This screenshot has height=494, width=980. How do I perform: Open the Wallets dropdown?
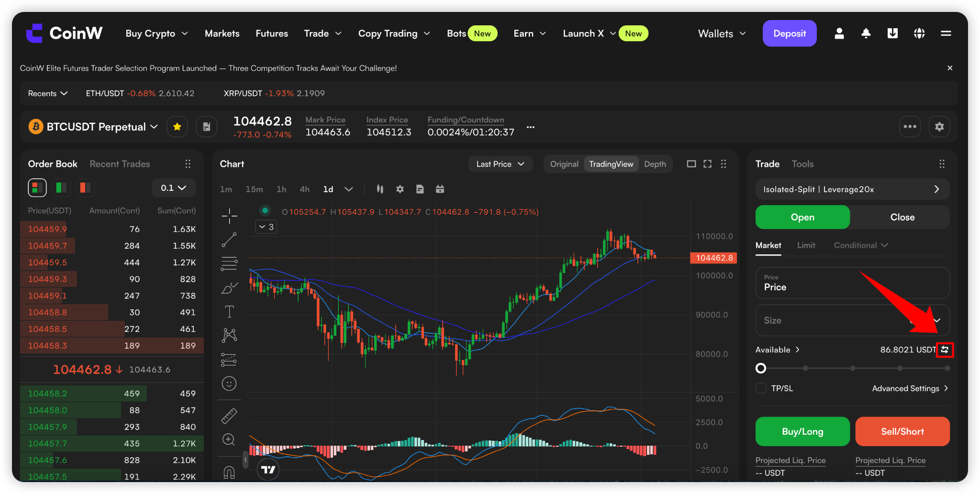pyautogui.click(x=722, y=33)
